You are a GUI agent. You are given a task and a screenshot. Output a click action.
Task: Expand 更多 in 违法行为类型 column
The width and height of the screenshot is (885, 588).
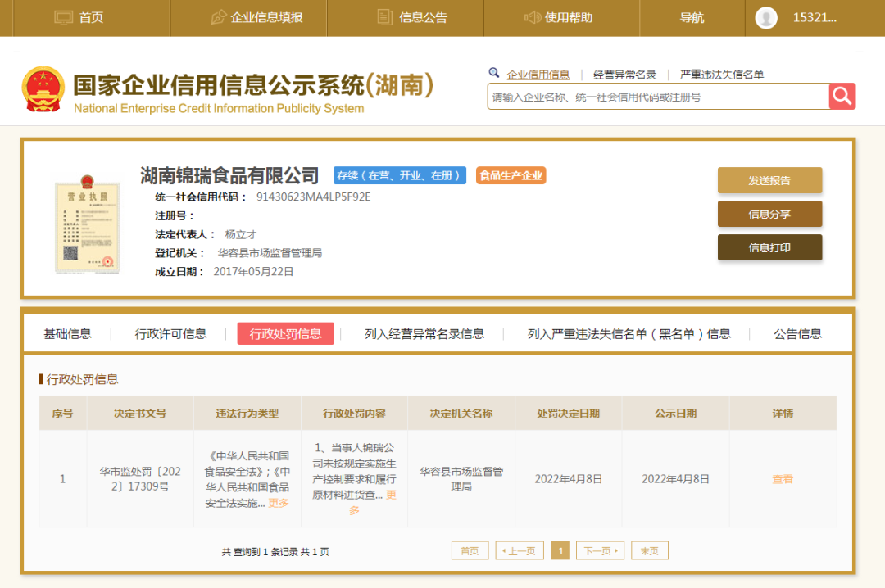pos(279,503)
